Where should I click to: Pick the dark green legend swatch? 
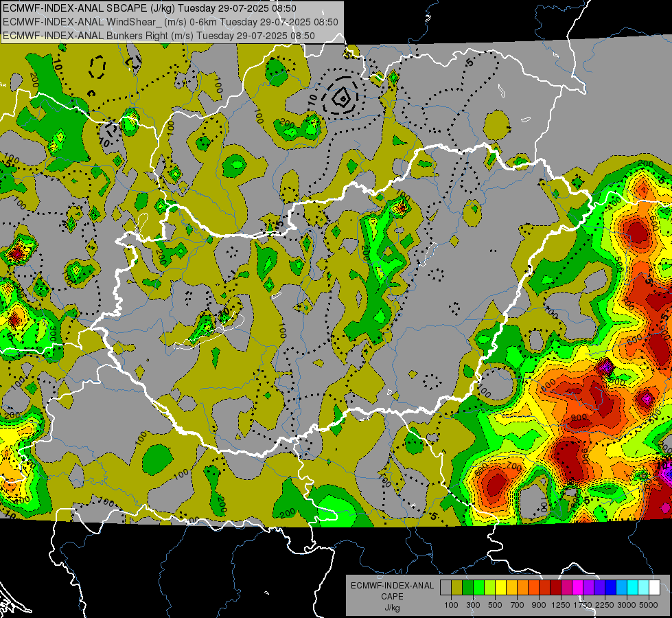[x=467, y=588]
